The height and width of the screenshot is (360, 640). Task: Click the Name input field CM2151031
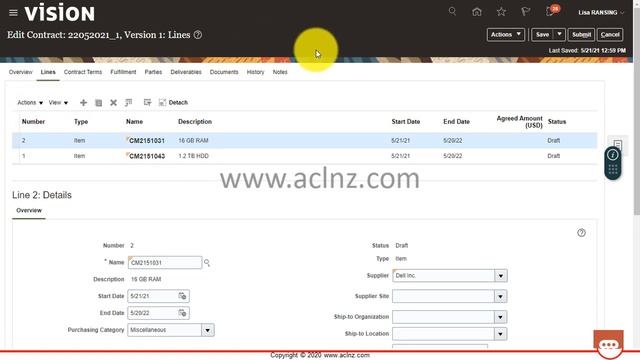(x=165, y=263)
